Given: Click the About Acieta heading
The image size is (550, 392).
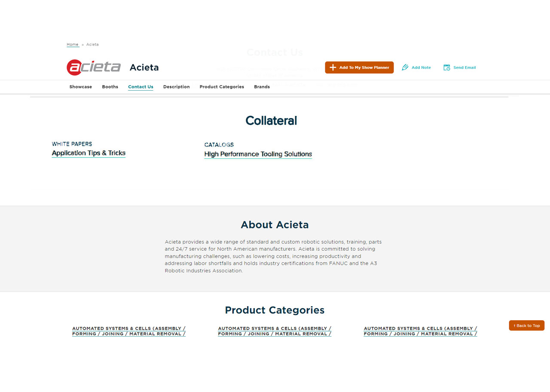Looking at the screenshot, I should pos(275,225).
